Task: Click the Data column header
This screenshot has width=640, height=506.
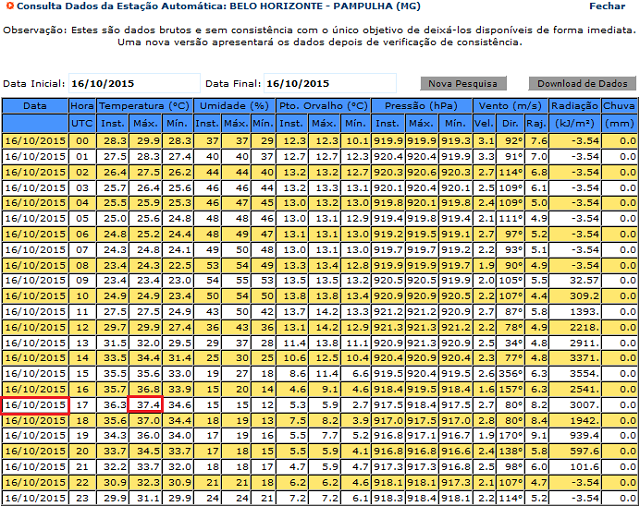Action: [35, 106]
